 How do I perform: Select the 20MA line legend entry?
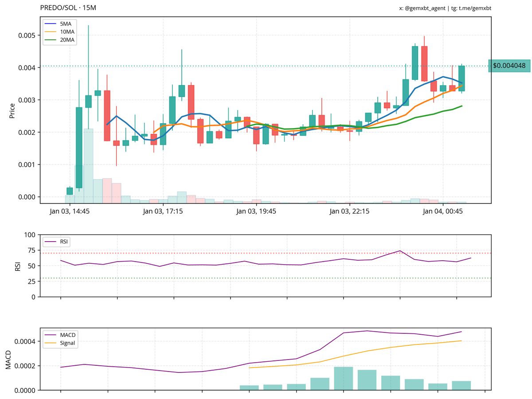point(63,39)
